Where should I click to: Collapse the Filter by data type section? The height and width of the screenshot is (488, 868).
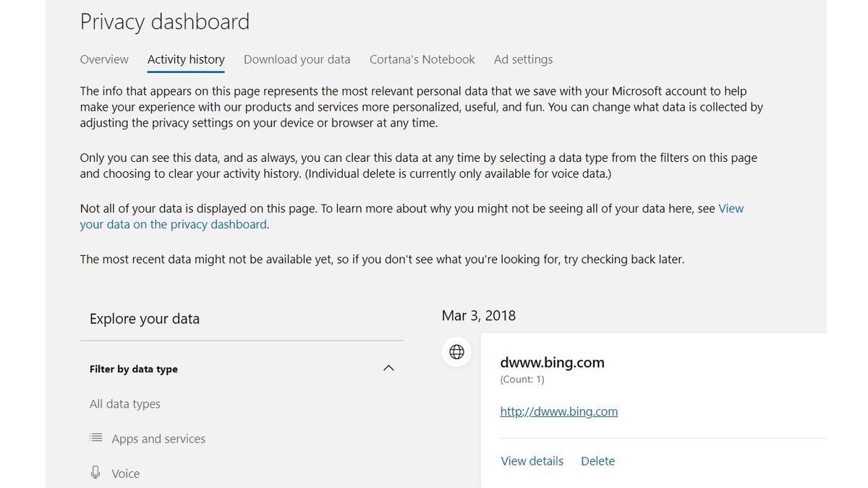click(388, 368)
